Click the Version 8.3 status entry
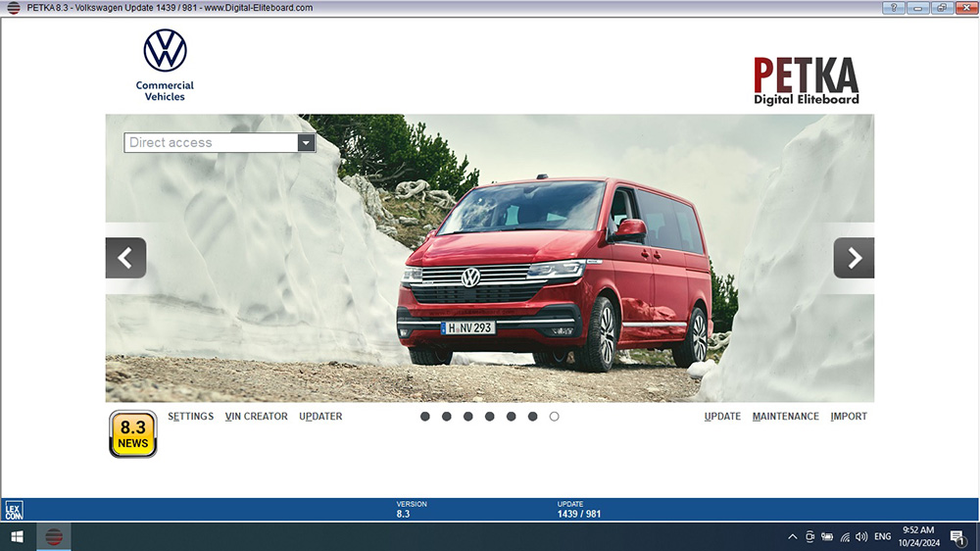This screenshot has height=551, width=980. pos(412,509)
